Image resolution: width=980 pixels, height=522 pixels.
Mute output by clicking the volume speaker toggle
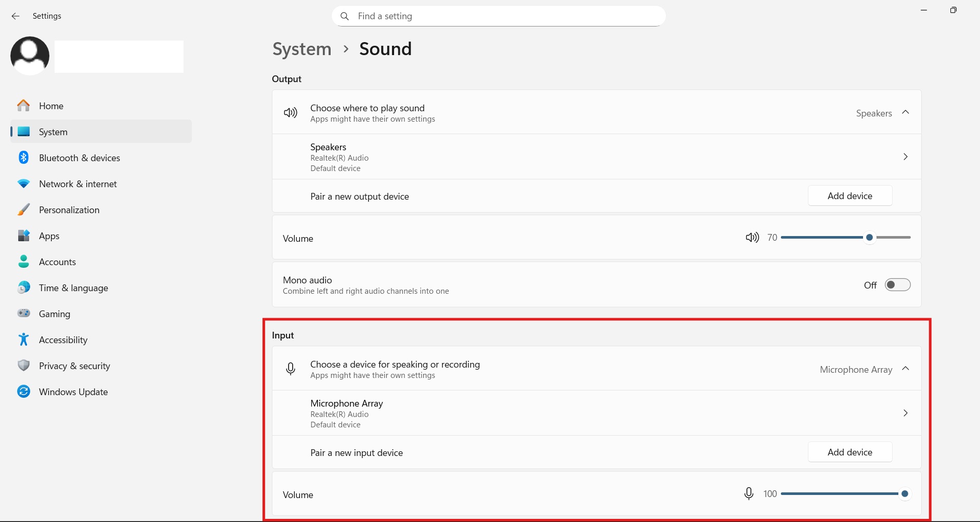[x=752, y=237]
